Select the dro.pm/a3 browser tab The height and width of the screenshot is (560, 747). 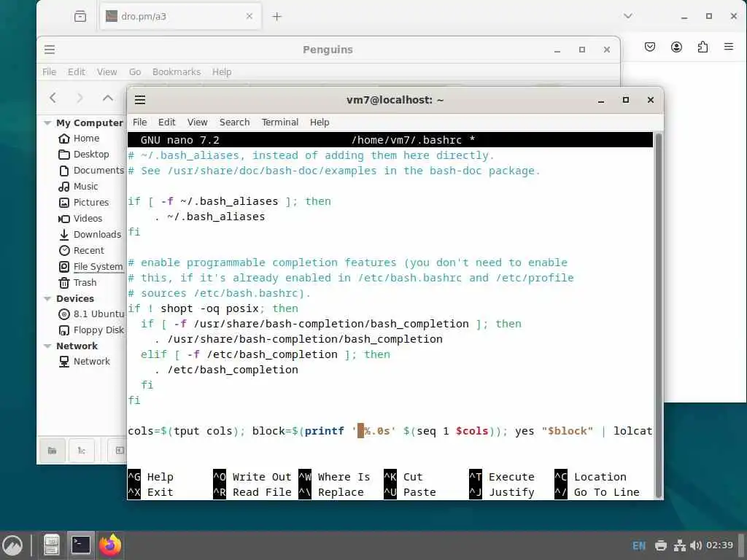180,16
